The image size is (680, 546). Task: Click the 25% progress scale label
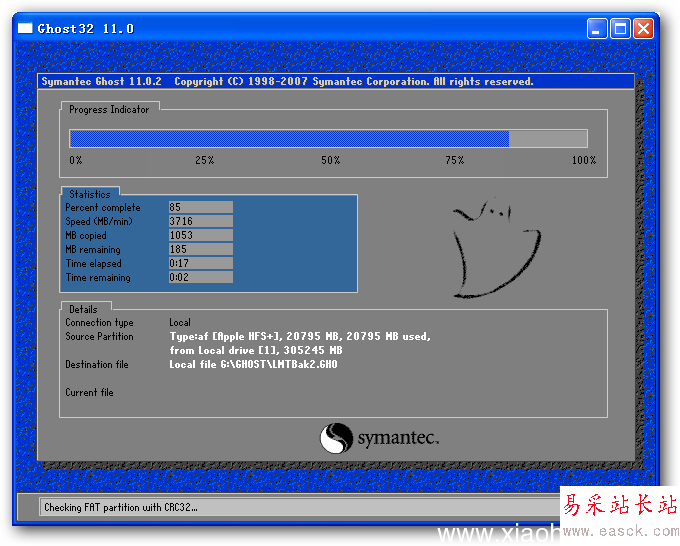coord(204,160)
